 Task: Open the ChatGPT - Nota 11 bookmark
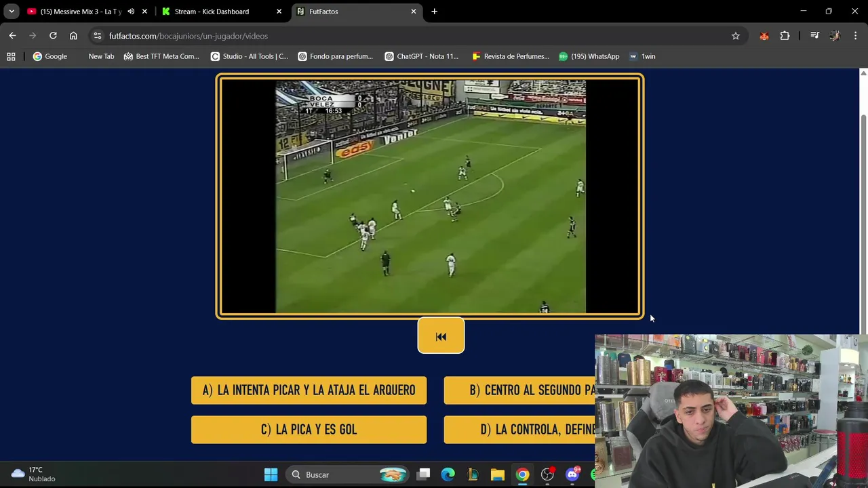coord(422,56)
